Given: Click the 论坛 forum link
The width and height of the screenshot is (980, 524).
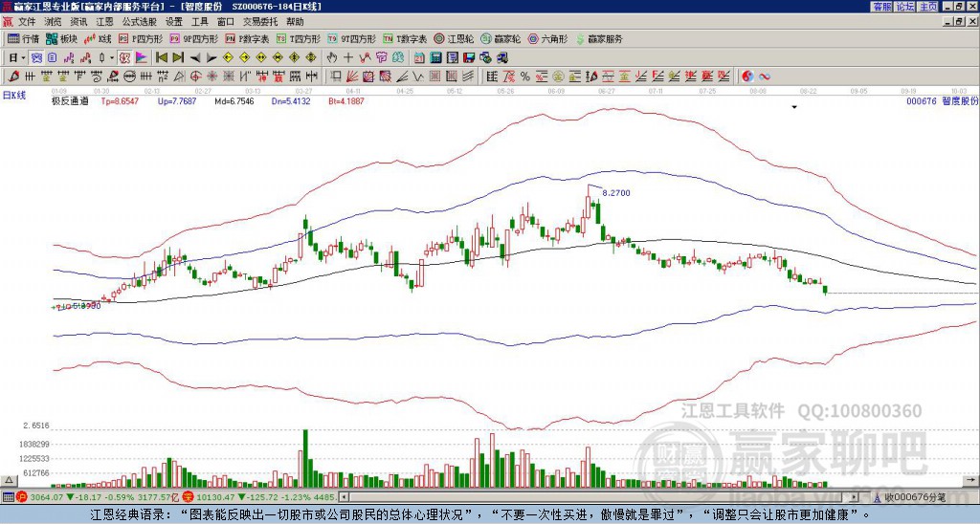Looking at the screenshot, I should pos(904,6).
